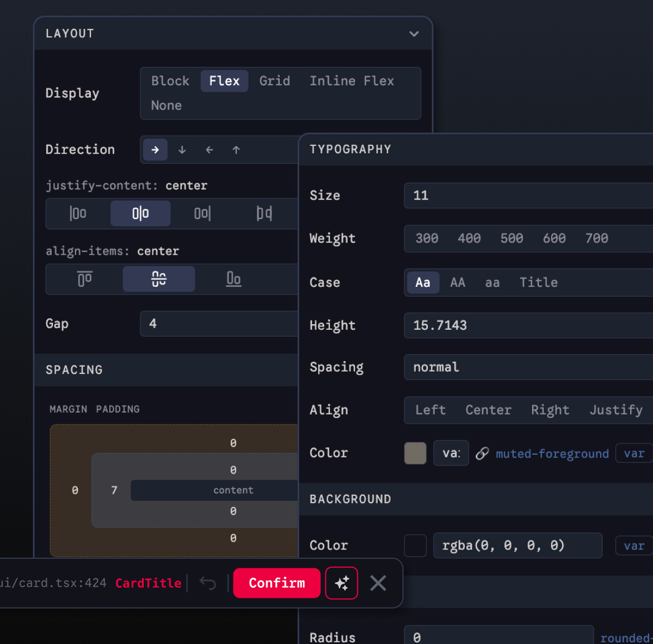Click the link icon beside muted-foreground
This screenshot has height=644, width=653.
click(x=483, y=453)
